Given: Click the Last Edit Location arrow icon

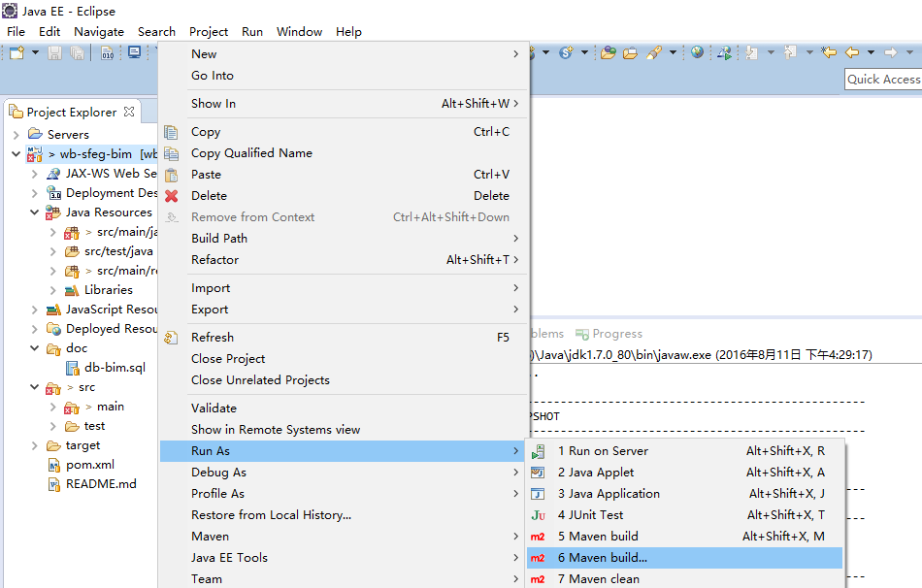Looking at the screenshot, I should coord(828,52).
